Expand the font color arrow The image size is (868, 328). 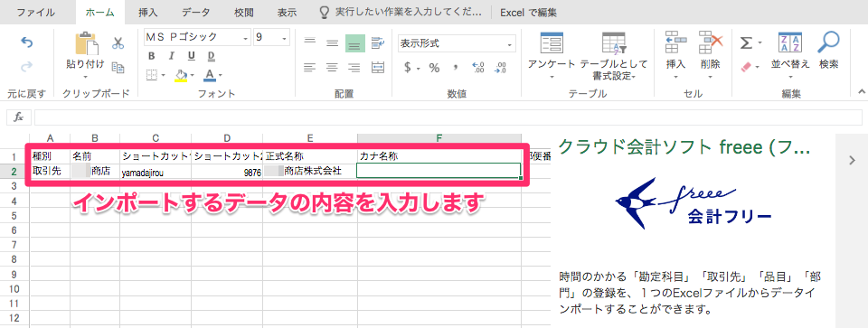[x=221, y=75]
